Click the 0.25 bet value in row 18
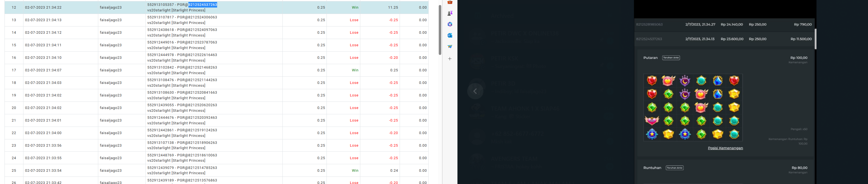Screen dimensions: 868x184 coord(321,83)
